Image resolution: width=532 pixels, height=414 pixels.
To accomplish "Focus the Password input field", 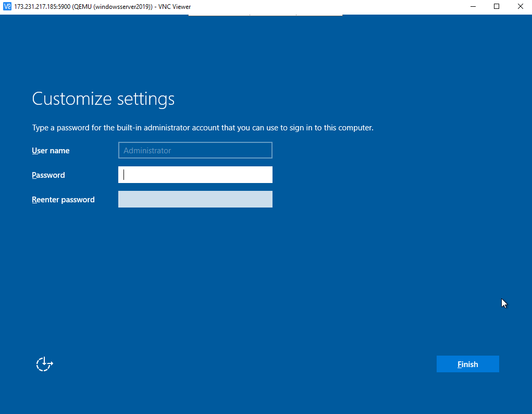I will point(195,175).
